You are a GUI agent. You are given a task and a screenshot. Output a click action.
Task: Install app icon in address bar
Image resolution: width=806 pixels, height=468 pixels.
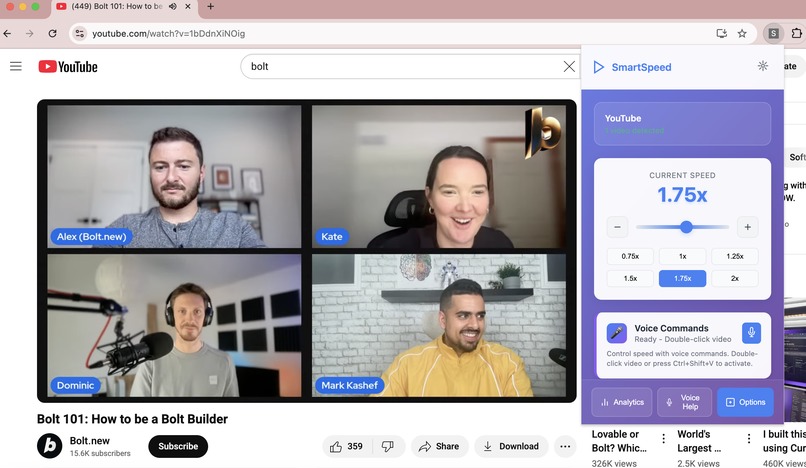tap(722, 33)
